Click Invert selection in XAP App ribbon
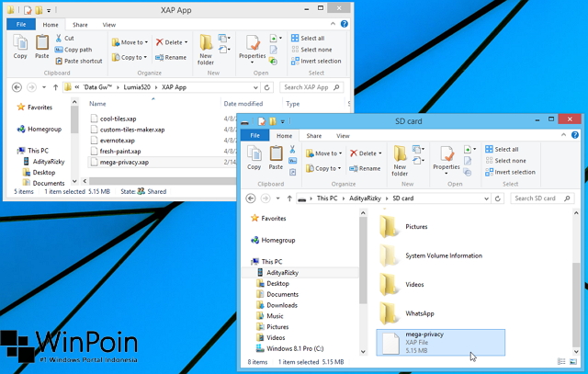 point(316,61)
